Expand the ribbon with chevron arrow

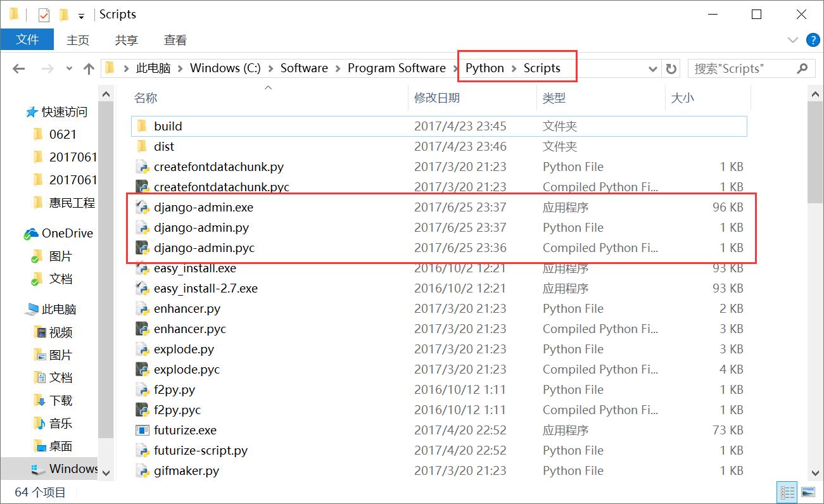pos(792,40)
